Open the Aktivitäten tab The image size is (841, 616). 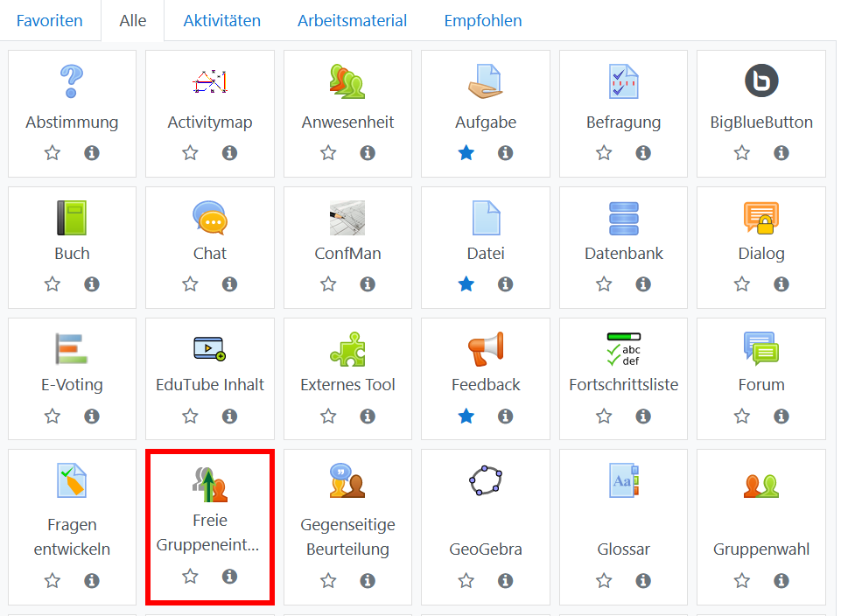click(x=221, y=20)
